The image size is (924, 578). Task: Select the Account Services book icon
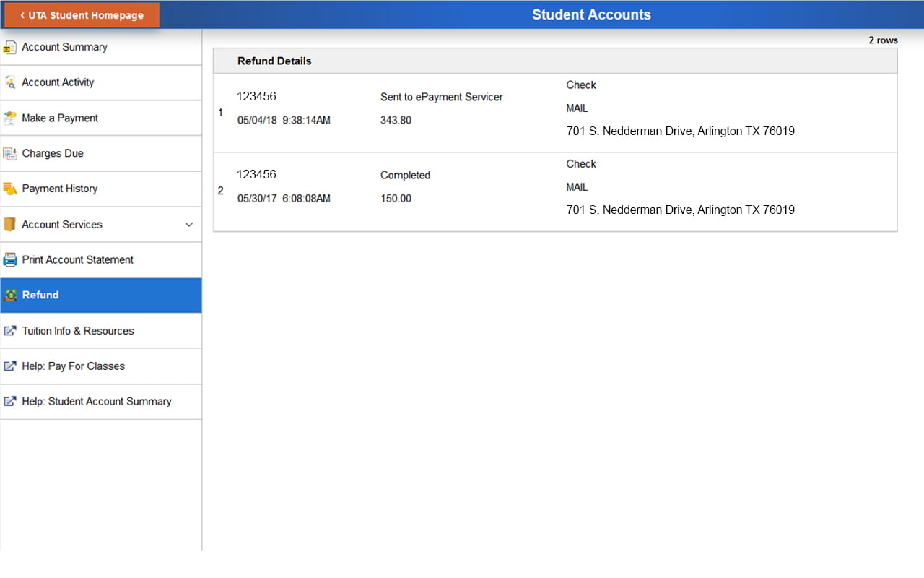click(11, 224)
